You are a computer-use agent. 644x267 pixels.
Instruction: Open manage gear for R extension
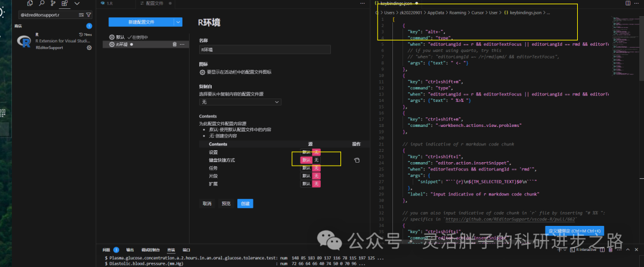[89, 48]
